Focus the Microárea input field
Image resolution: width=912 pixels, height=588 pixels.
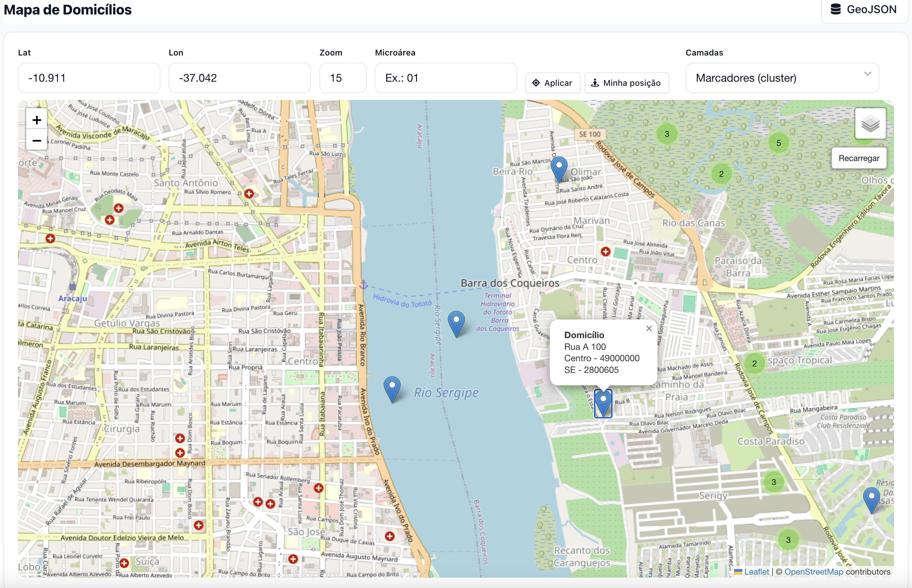click(446, 78)
